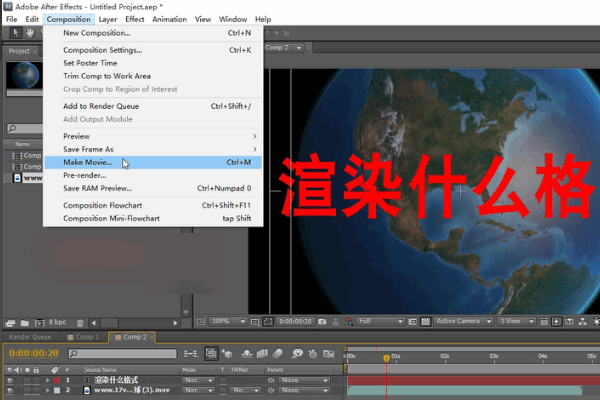This screenshot has height=400, width=600.
Task: Click the red label color swatch of layer 1
Action: (58, 380)
